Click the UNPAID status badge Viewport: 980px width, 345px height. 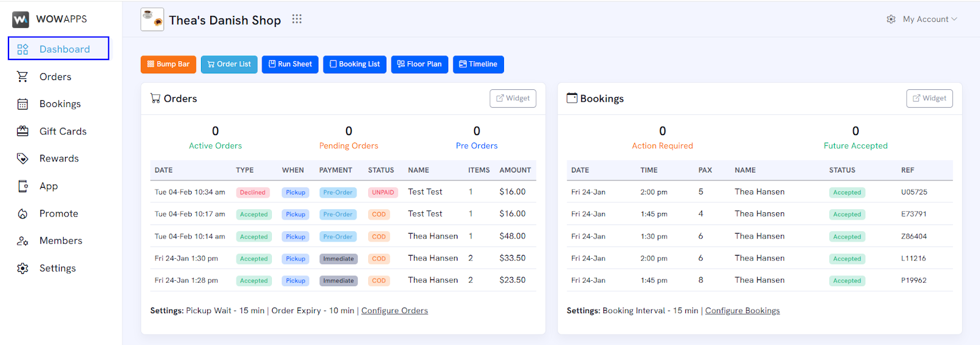pos(383,192)
